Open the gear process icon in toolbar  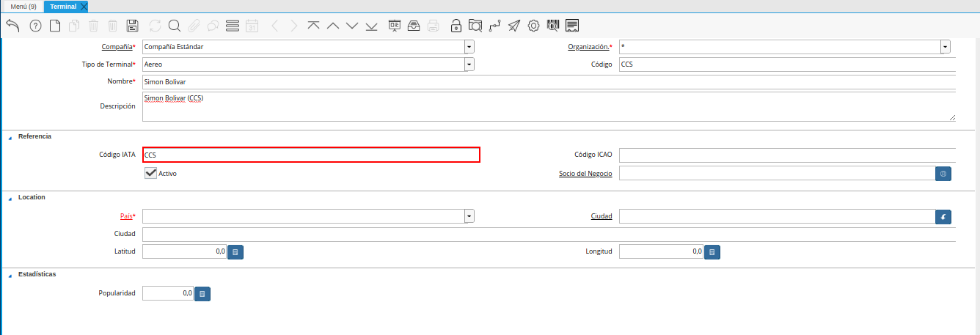point(533,26)
